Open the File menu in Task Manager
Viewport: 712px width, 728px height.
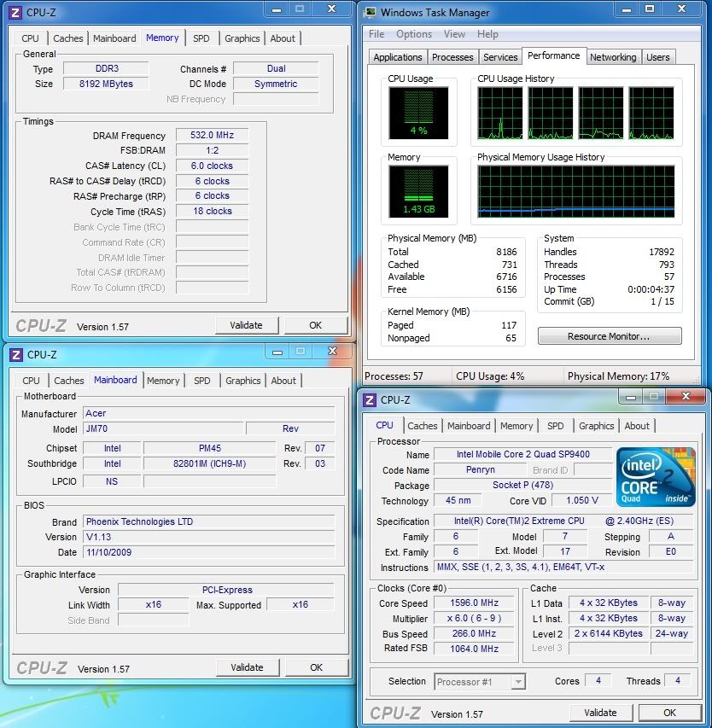[x=376, y=34]
